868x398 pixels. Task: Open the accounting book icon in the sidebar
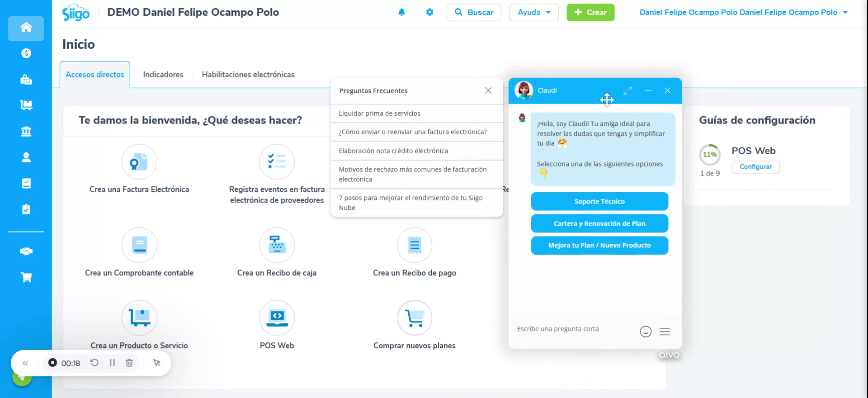(x=26, y=184)
